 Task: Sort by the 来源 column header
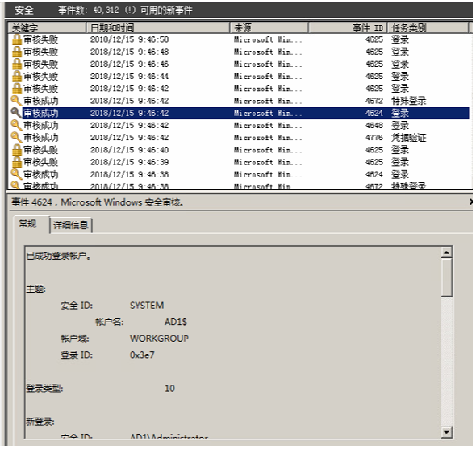(x=269, y=28)
